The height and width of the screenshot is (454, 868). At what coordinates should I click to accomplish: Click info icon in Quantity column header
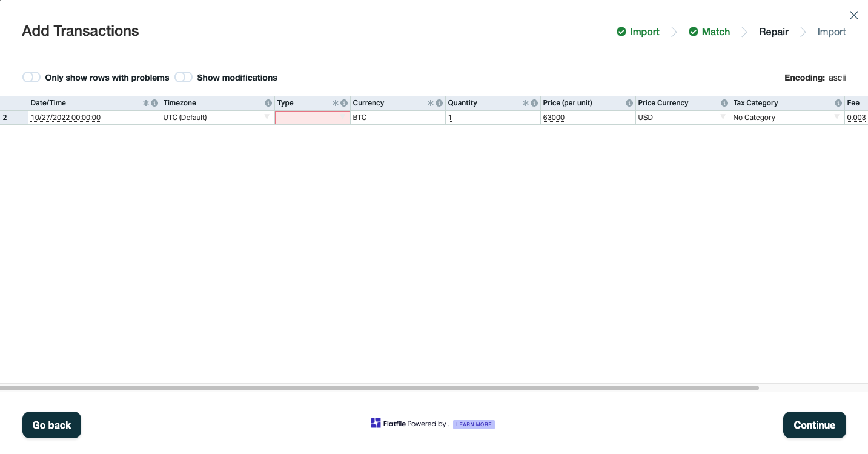(534, 103)
